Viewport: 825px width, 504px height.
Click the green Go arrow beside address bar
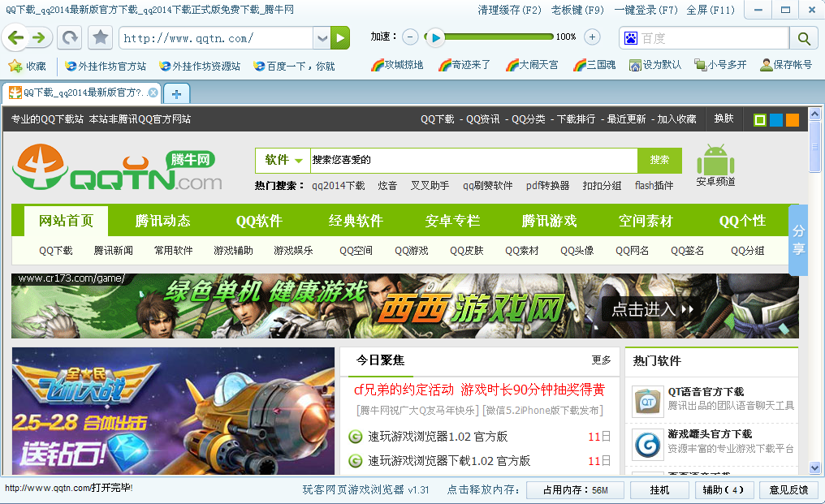[340, 38]
